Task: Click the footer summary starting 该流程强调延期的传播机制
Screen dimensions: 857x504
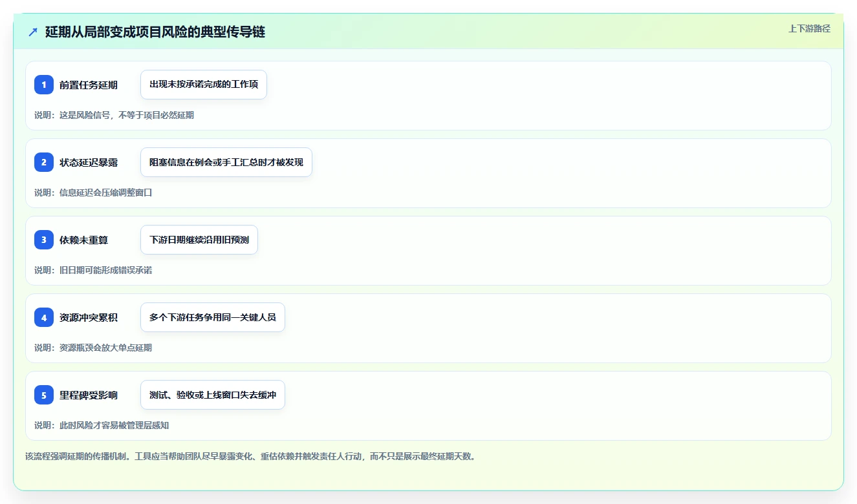Action: 252,456
